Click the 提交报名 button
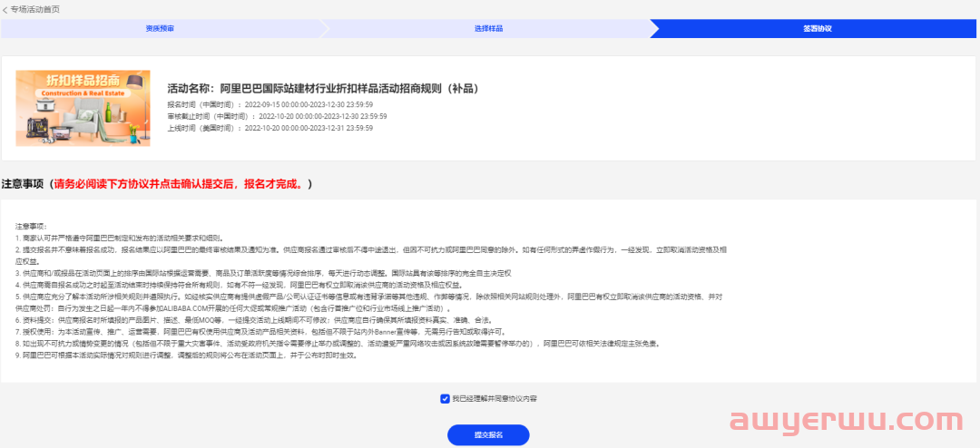 click(x=488, y=435)
